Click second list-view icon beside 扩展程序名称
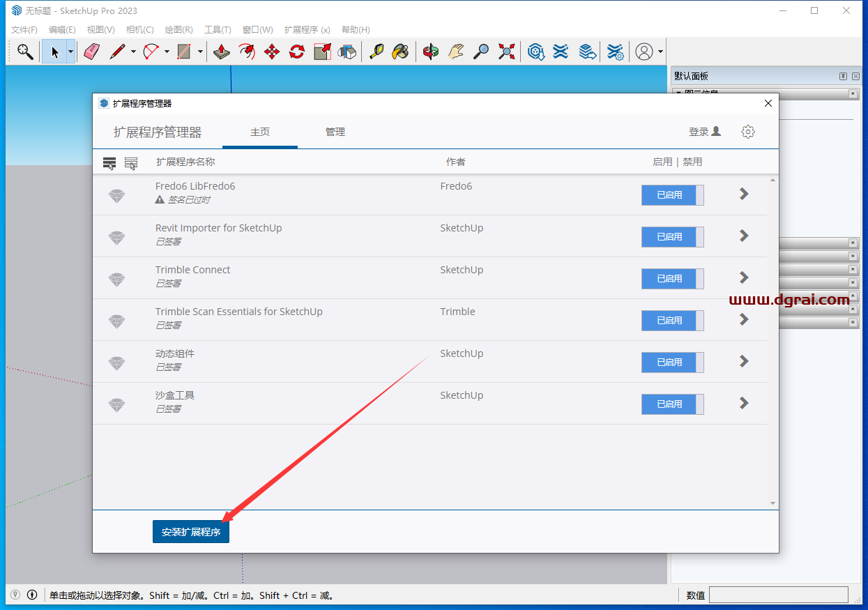The width and height of the screenshot is (868, 610). 131,163
